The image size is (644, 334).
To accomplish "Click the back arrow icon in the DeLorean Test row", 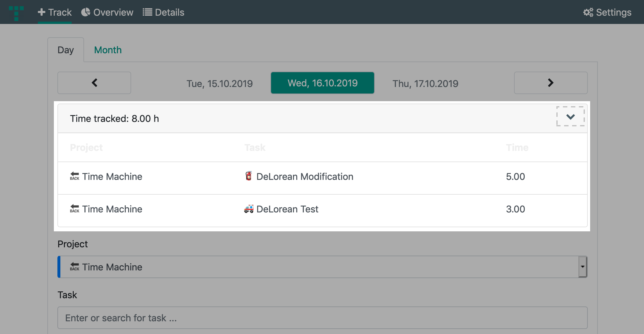I will (x=75, y=209).
